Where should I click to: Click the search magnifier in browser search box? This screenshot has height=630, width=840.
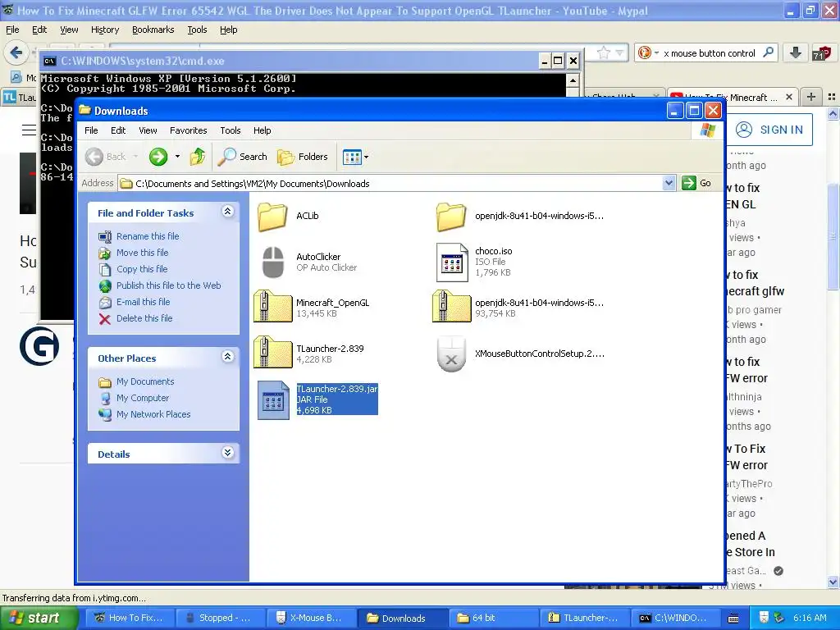pos(769,52)
